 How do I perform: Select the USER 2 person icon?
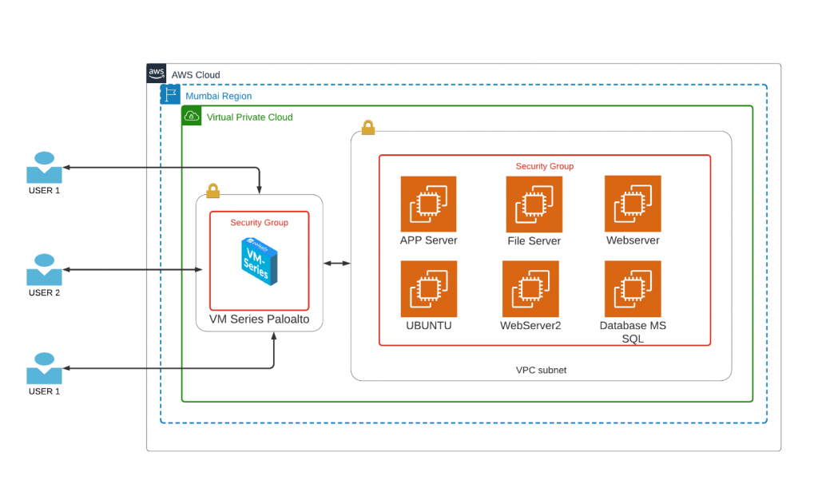tap(45, 269)
